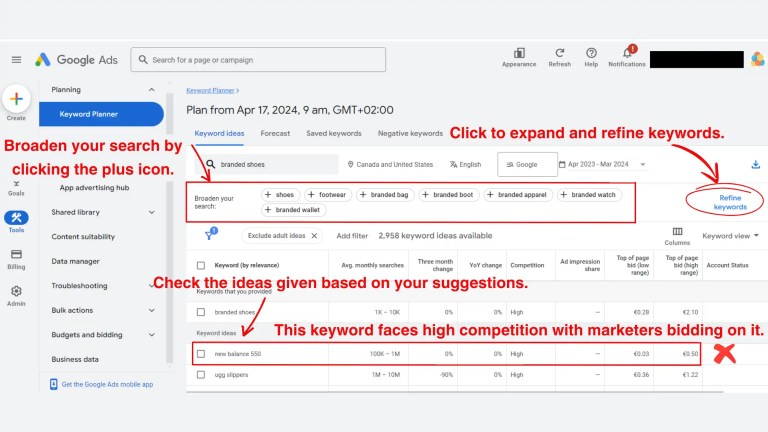Click the Google Ads logo
The height and width of the screenshot is (432, 768).
(x=76, y=60)
